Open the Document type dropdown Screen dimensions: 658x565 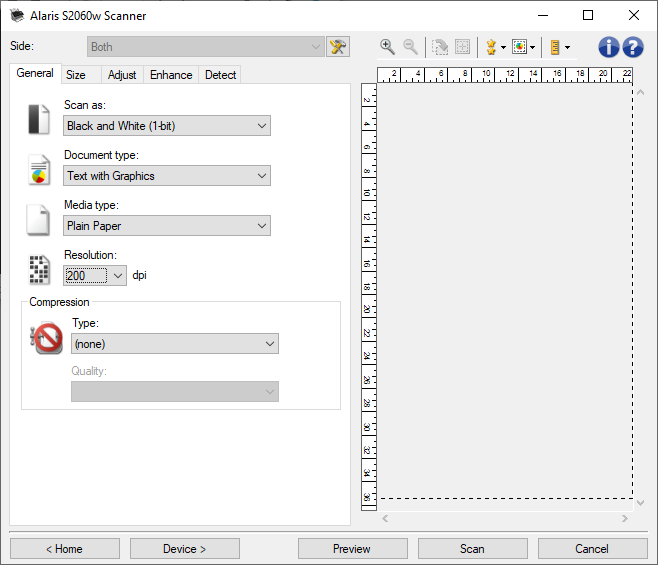(167, 175)
